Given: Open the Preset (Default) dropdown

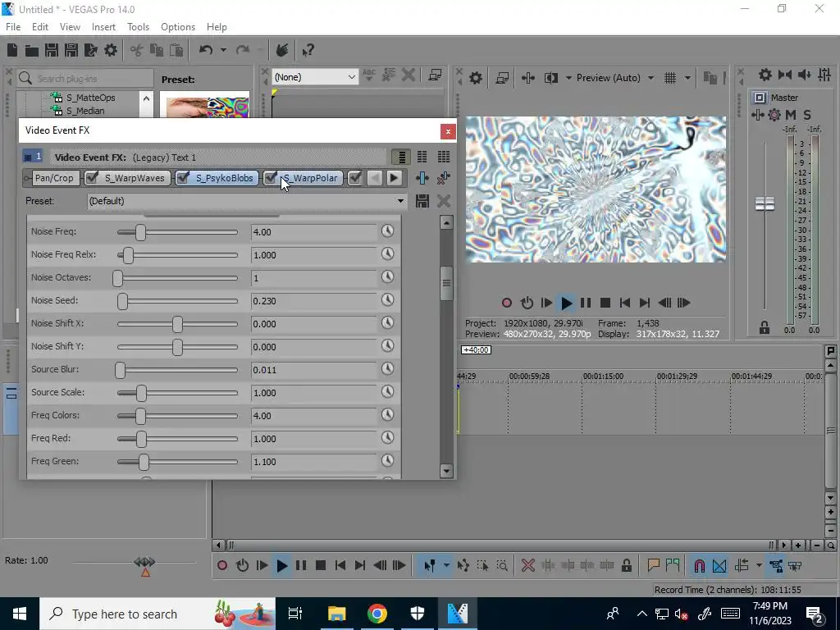Looking at the screenshot, I should click(246, 201).
